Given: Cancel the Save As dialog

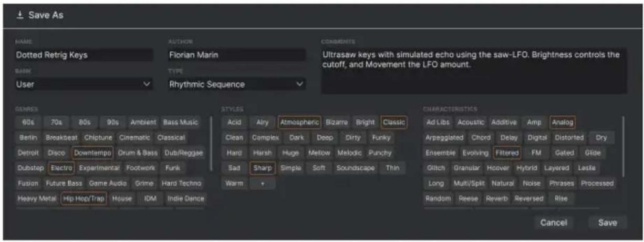Looking at the screenshot, I should [x=554, y=223].
